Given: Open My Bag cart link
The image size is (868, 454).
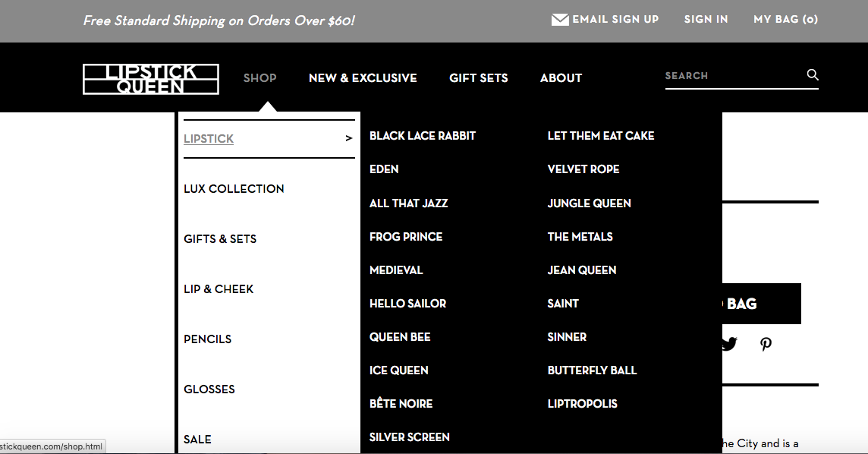Looking at the screenshot, I should click(785, 20).
